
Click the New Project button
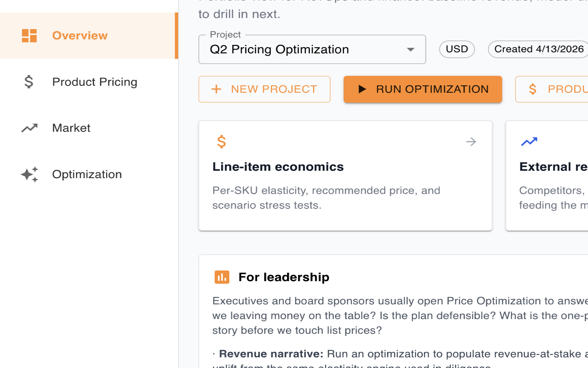(x=264, y=89)
